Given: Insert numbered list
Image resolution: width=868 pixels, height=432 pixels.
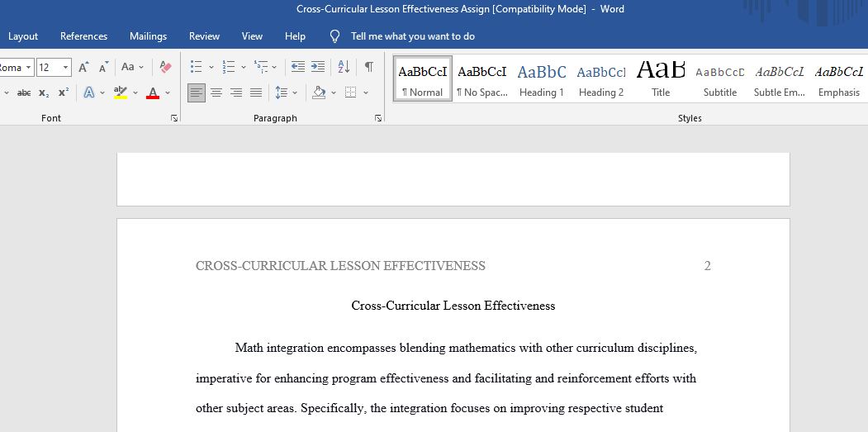Looking at the screenshot, I should pos(229,67).
